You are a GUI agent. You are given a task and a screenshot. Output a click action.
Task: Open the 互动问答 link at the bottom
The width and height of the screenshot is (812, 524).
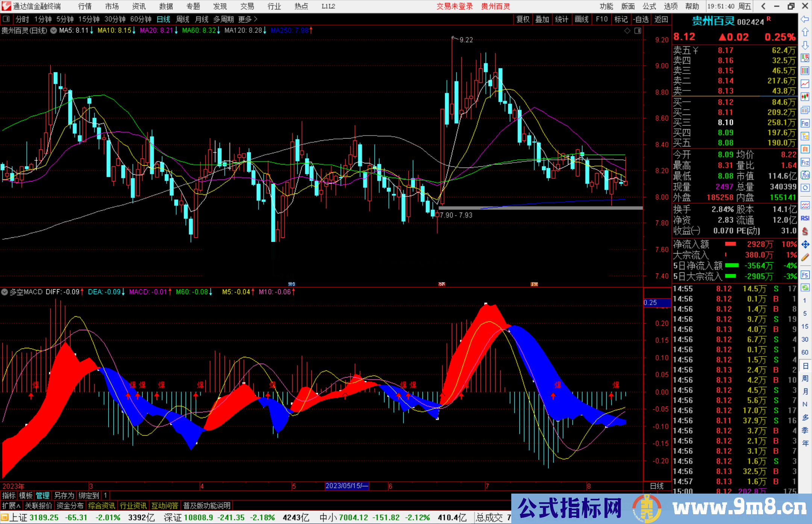[165, 505]
